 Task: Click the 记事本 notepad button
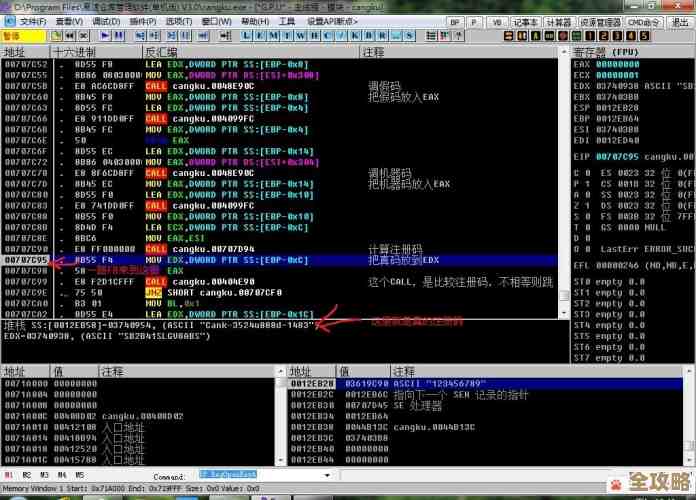tap(526, 20)
